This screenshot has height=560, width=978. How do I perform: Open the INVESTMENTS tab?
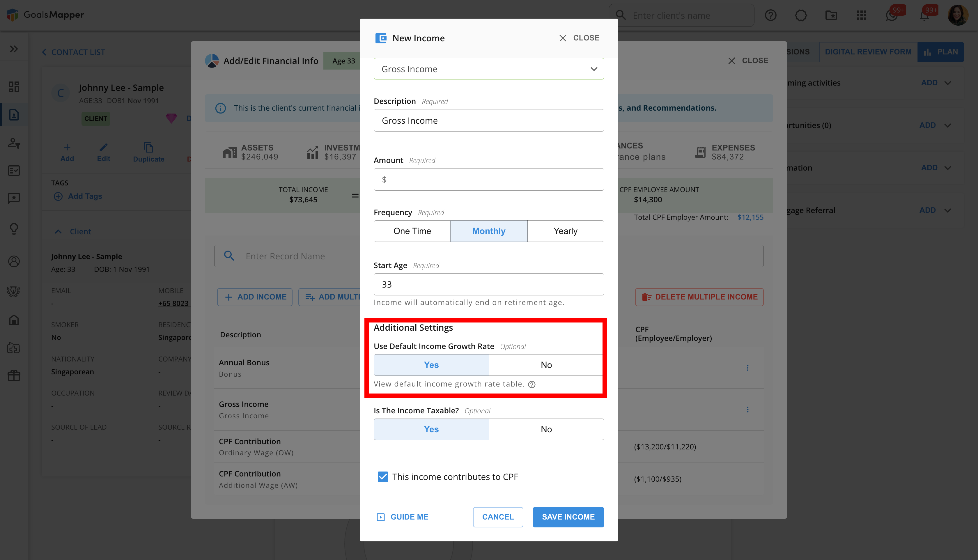pos(333,152)
